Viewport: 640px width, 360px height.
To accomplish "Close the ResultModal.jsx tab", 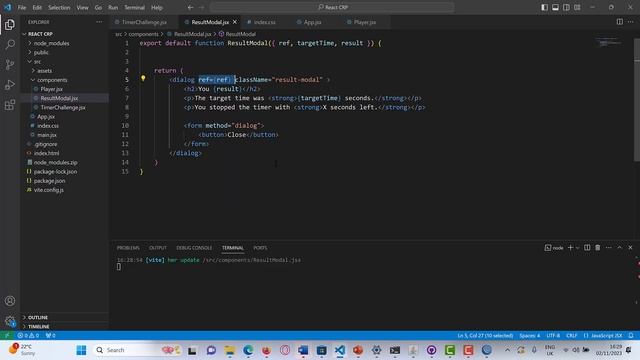I will coord(235,22).
